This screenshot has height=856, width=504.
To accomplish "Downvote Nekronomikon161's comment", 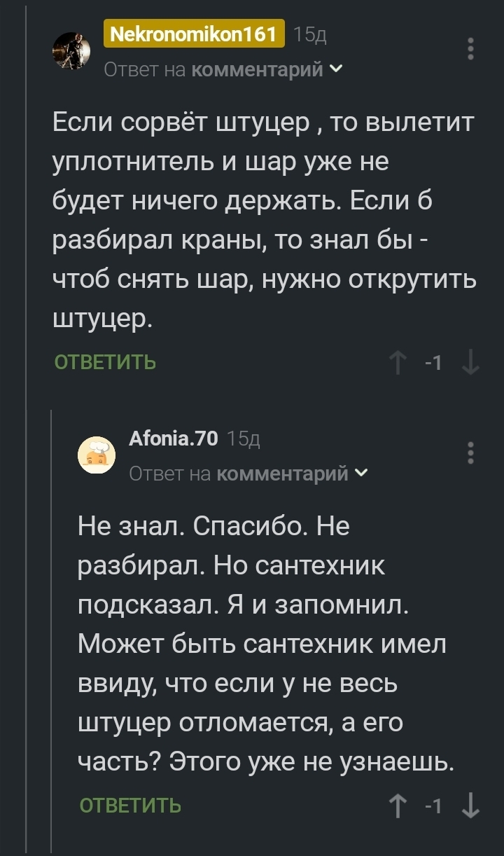I will point(471,363).
